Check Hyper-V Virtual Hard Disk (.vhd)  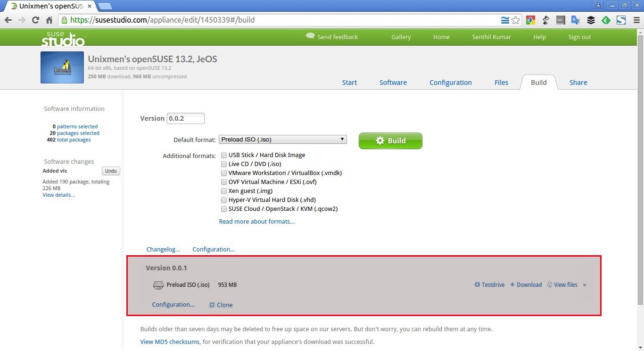(224, 200)
